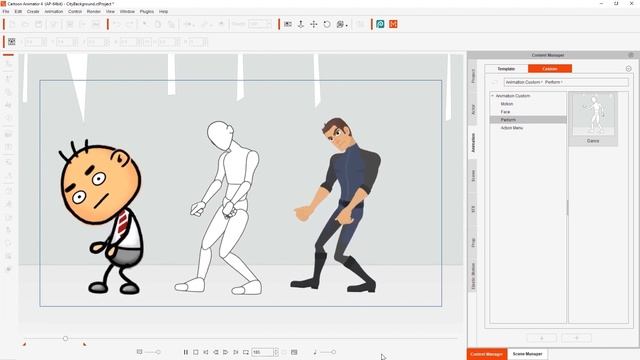Open the Help menu
The image size is (640, 360).
coord(163,11)
